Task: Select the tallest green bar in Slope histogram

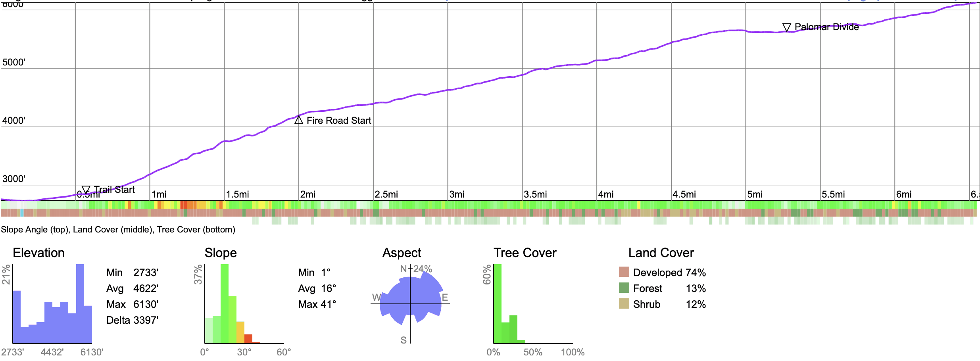Action: (x=225, y=303)
